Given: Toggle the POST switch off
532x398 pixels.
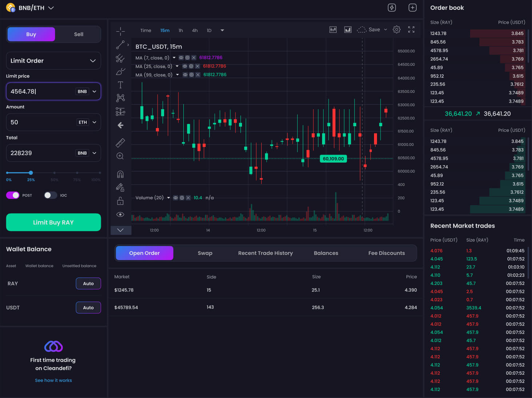Looking at the screenshot, I should click(x=13, y=195).
